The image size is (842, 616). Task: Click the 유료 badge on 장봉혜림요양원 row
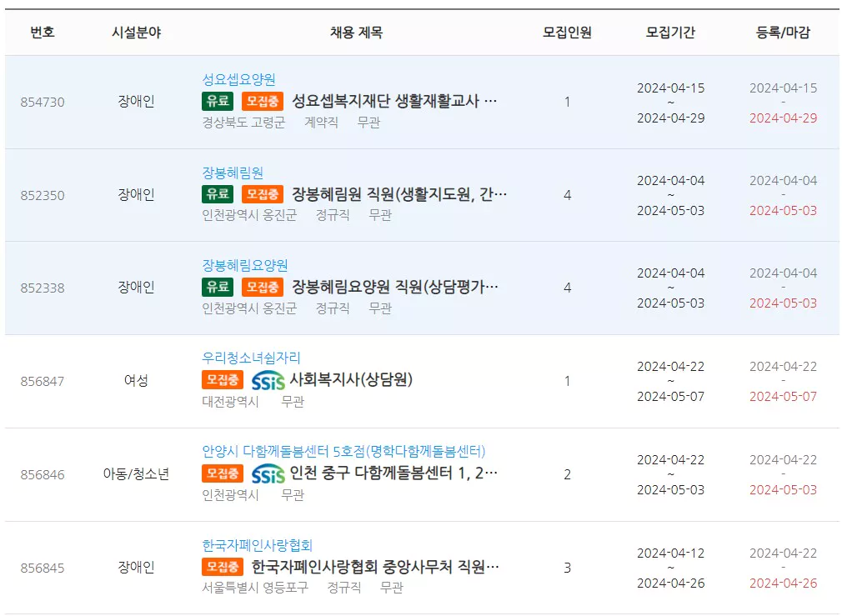tap(217, 287)
